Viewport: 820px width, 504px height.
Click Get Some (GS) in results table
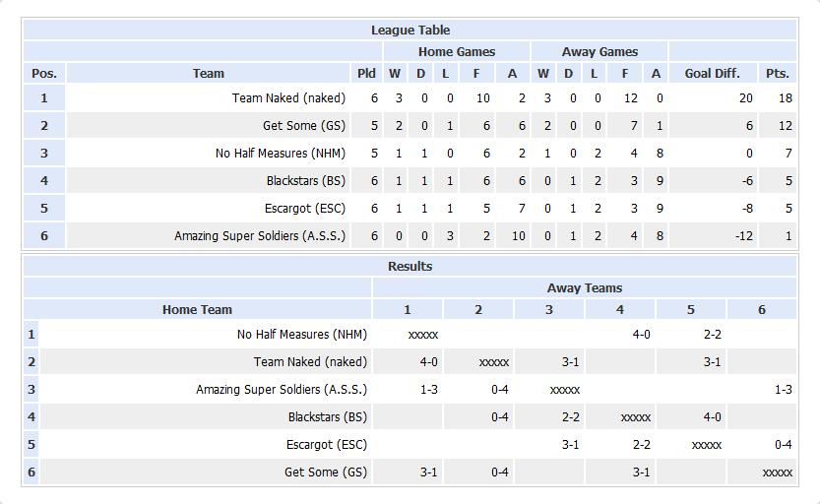click(325, 472)
